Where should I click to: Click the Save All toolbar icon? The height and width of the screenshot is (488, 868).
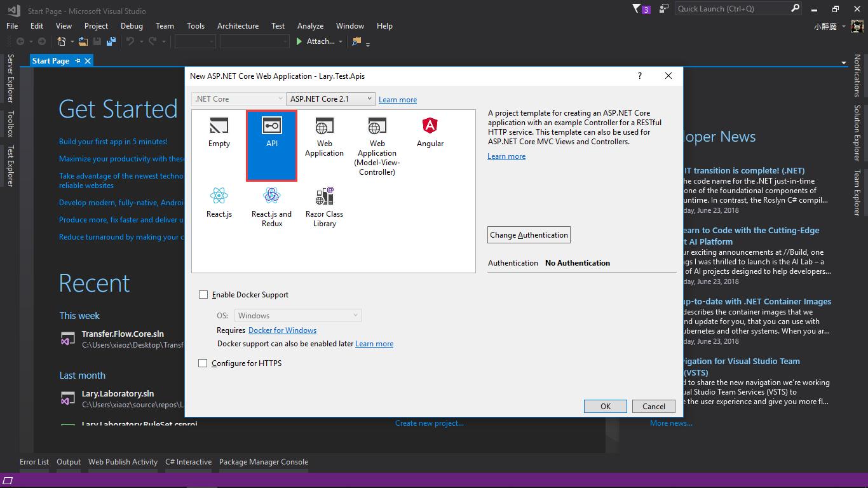(111, 41)
